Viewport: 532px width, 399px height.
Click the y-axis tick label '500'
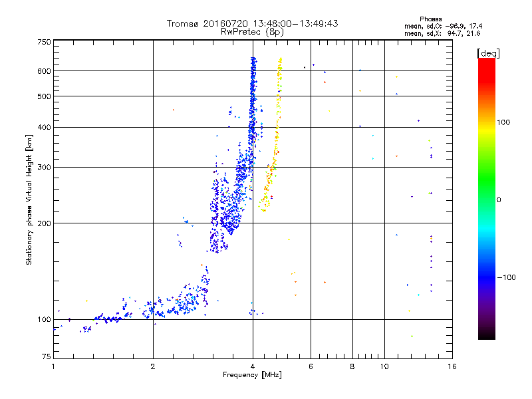point(44,96)
